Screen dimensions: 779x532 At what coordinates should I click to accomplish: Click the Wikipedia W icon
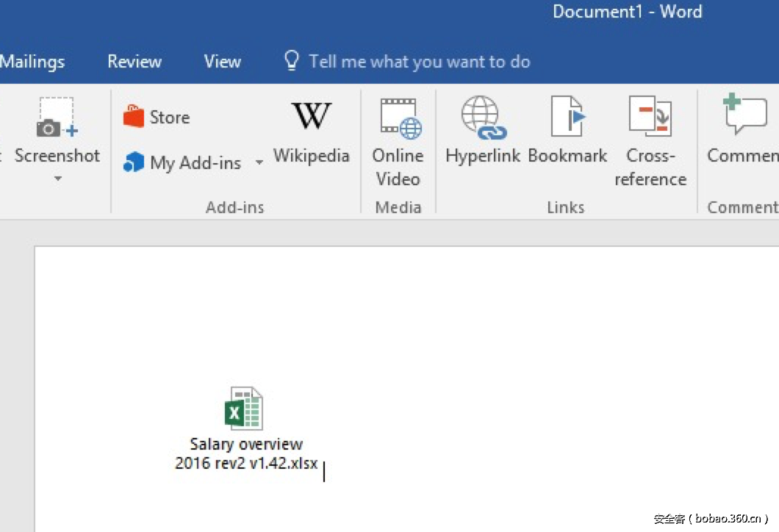[x=311, y=116]
